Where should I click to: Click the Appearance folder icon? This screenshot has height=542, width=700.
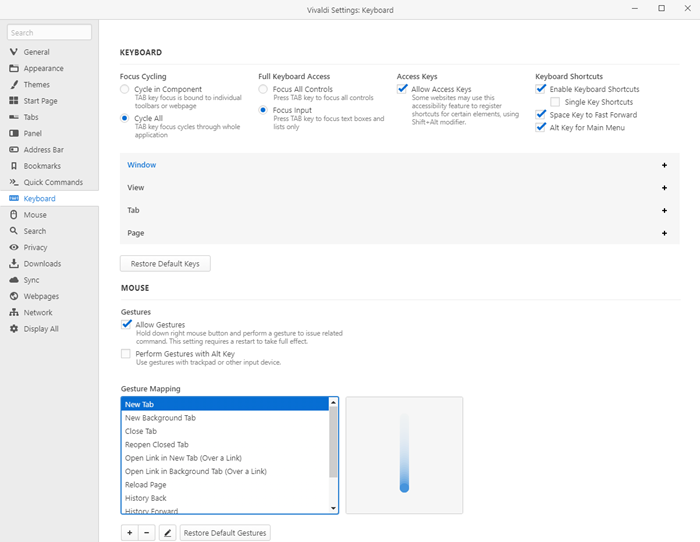coord(14,68)
